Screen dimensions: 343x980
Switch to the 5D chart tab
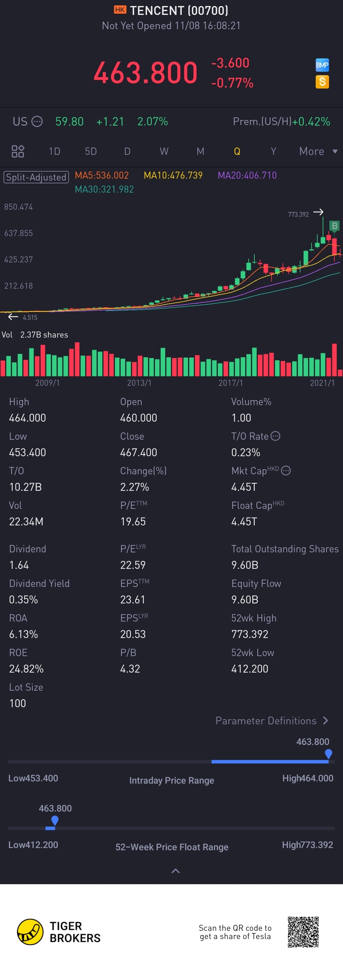tap(91, 151)
